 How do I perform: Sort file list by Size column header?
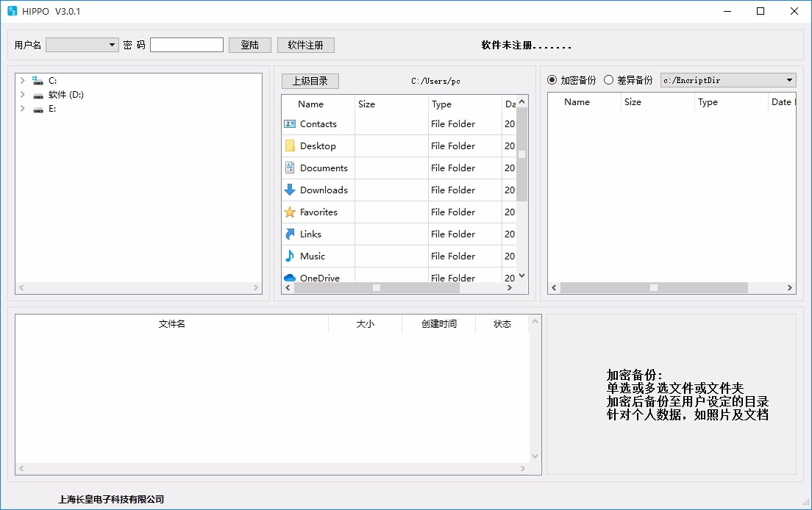coord(391,104)
